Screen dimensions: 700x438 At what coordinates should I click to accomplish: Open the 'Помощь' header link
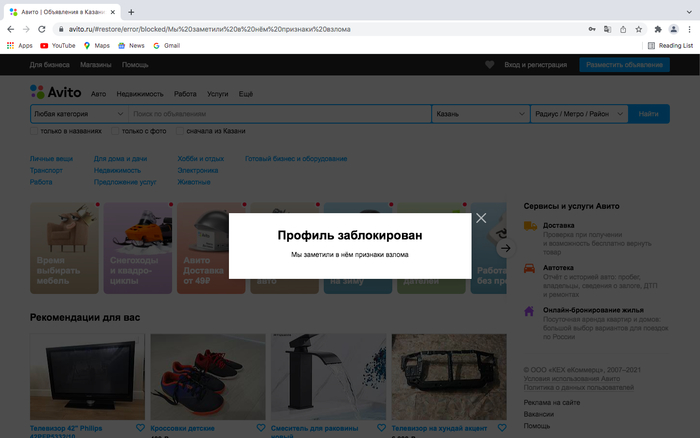pos(135,65)
